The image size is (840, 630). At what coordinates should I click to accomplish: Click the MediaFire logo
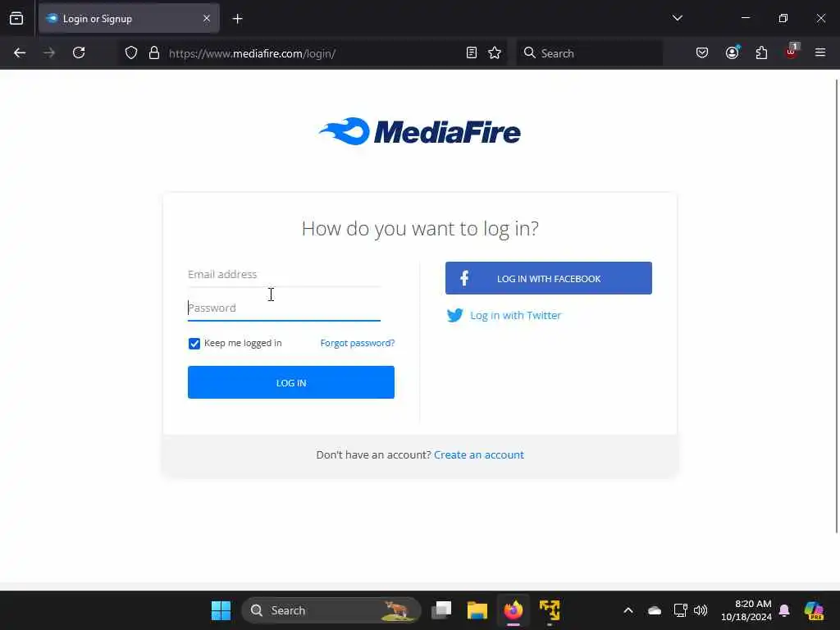pyautogui.click(x=420, y=131)
